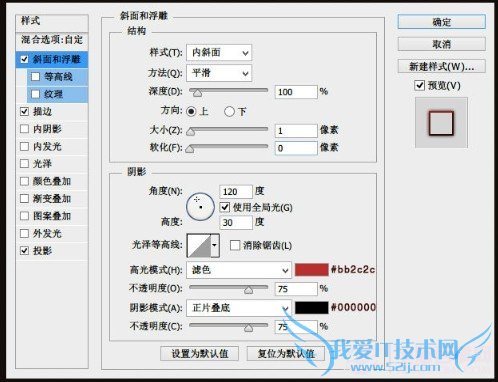Select the 斜面和浮雕 row label
Screen dimensions: 498x382
[x=57, y=59]
